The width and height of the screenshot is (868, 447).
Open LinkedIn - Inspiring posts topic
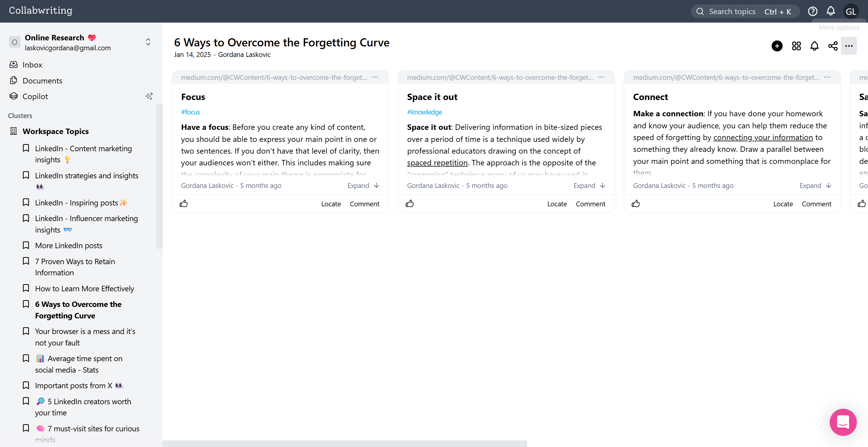pos(81,203)
